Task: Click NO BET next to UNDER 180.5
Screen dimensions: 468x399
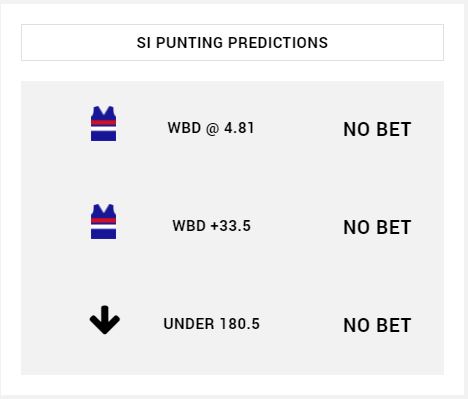Action: [x=377, y=325]
